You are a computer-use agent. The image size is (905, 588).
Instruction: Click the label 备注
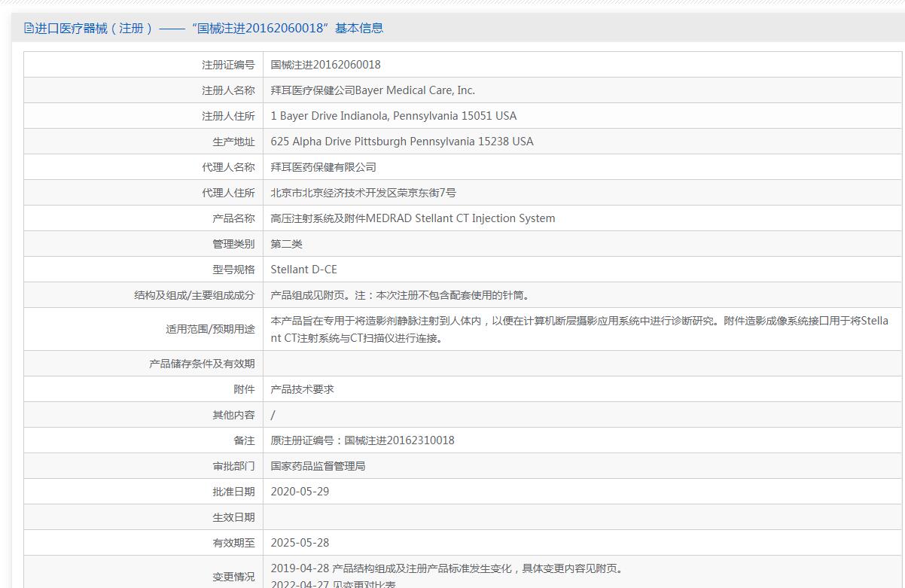[244, 440]
